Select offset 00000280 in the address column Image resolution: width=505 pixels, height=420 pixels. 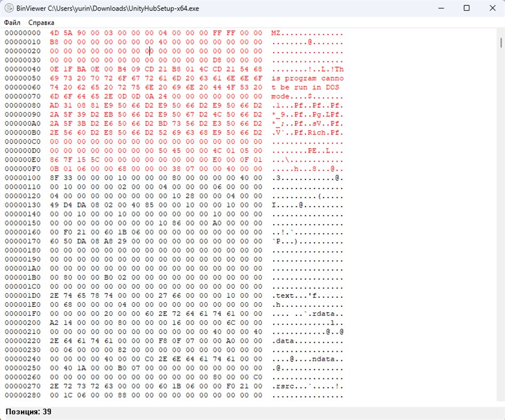click(22, 395)
